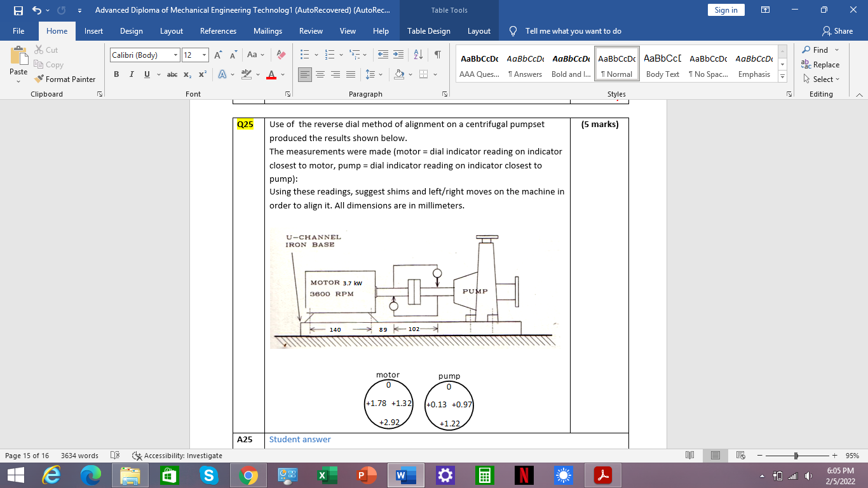Click the Format Painter tool
Screen dimensions: 868x488
(x=64, y=79)
